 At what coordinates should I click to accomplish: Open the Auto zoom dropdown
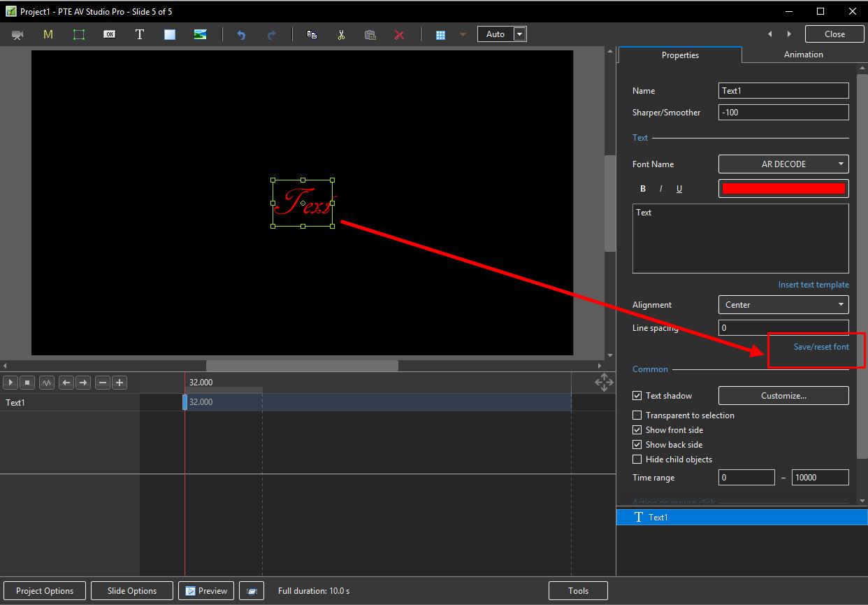pos(519,34)
